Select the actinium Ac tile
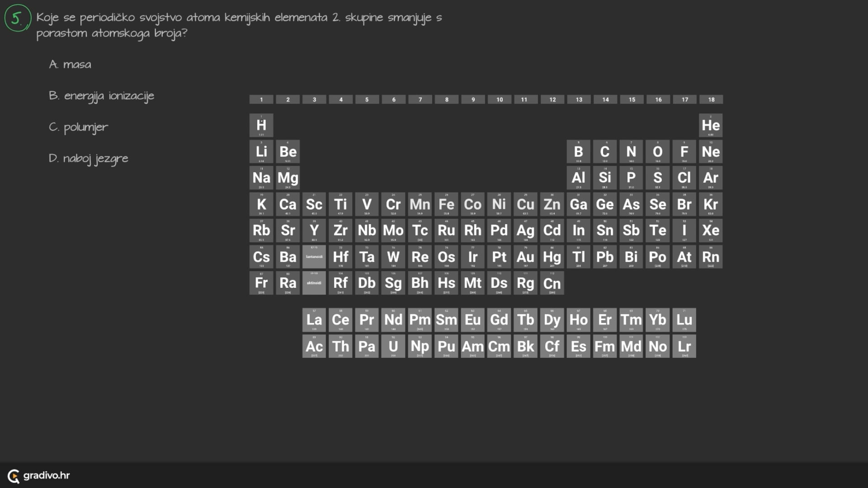Screen dimensions: 868x488 (x=314, y=346)
